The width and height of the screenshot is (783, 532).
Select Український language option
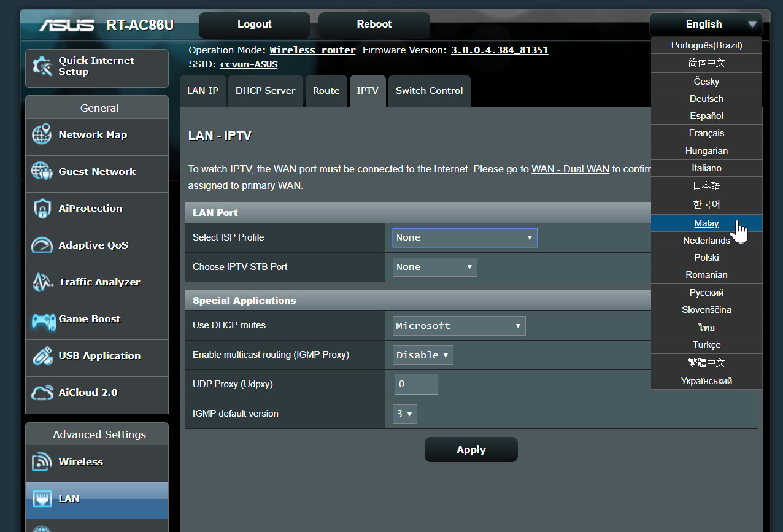coord(706,381)
